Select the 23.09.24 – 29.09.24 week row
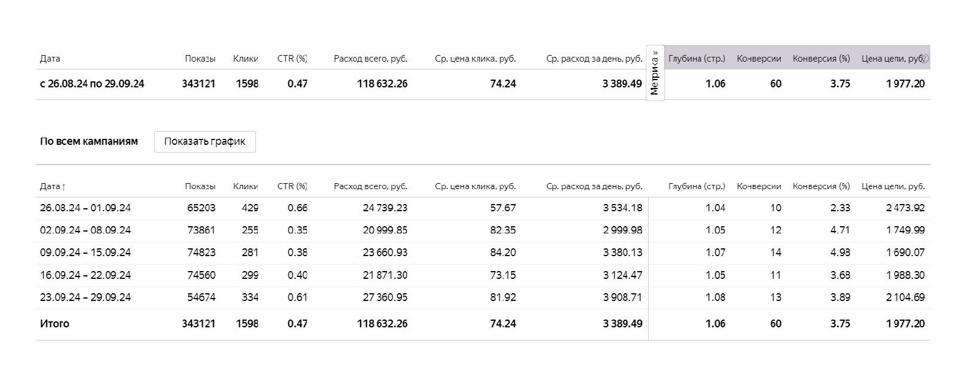980x377 pixels. pyautogui.click(x=86, y=297)
